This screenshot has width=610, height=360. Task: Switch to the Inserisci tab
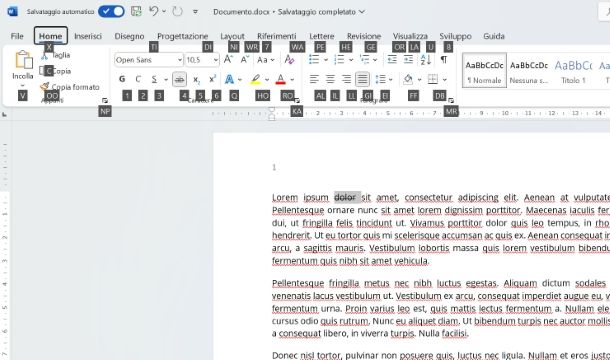tap(88, 36)
